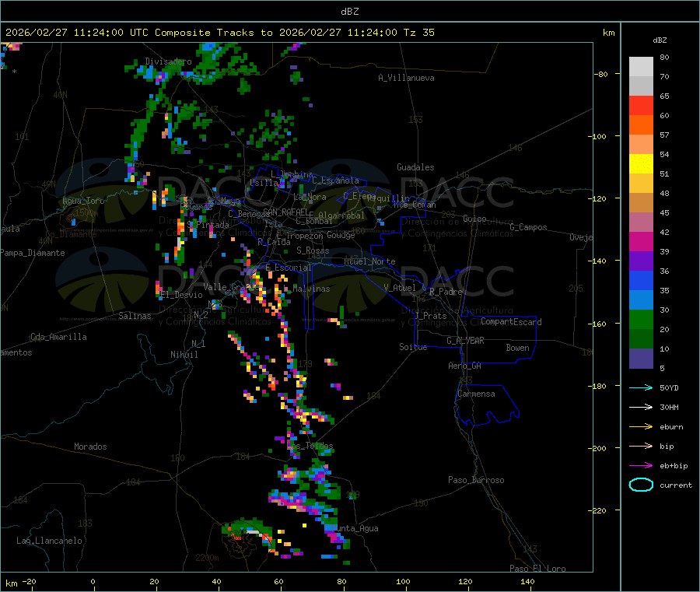
Task: Click the green 30 dBZ legend swatch
Action: tap(641, 319)
